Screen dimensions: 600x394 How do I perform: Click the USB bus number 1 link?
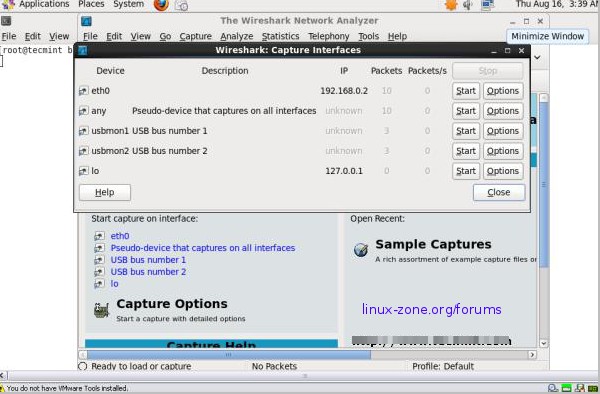[x=148, y=260]
